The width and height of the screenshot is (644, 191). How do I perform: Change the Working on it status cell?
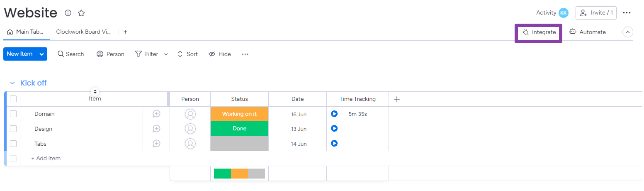pyautogui.click(x=239, y=114)
